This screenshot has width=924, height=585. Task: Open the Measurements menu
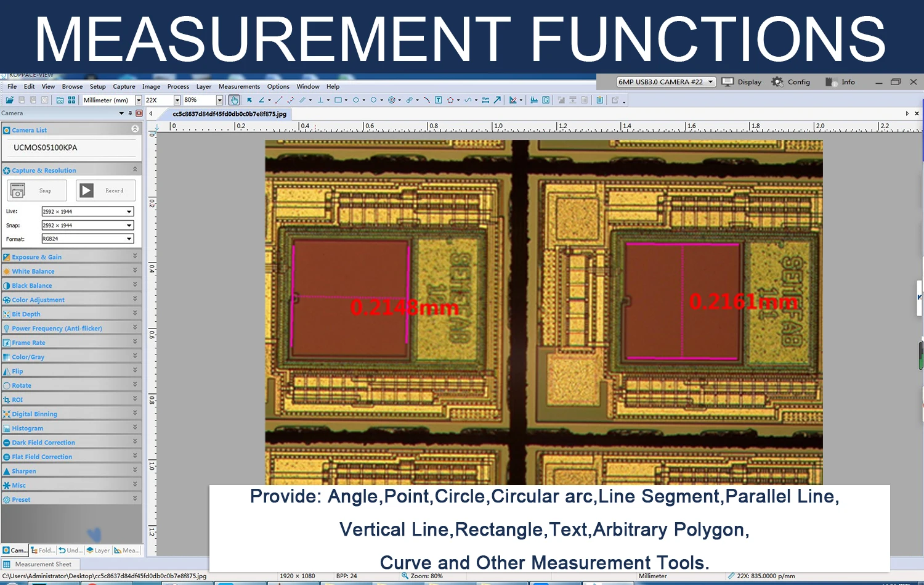[239, 87]
